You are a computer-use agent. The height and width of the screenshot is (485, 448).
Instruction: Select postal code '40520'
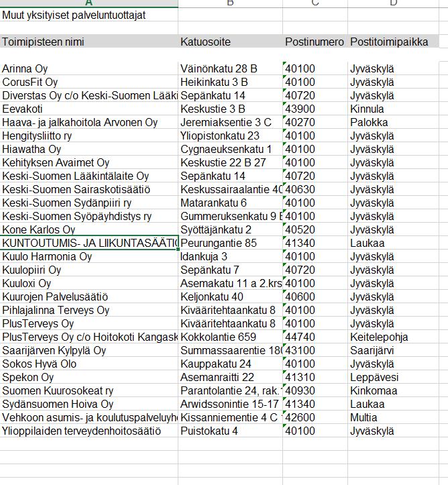tap(315, 229)
